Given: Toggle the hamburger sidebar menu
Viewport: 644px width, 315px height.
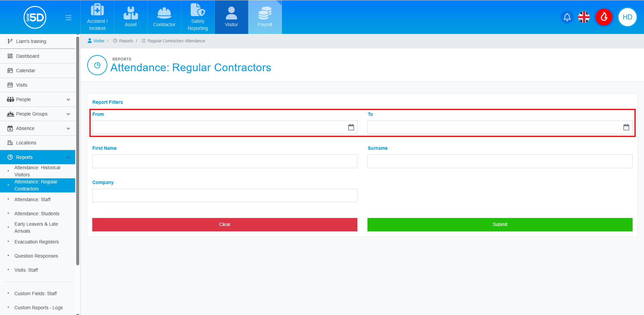Looking at the screenshot, I should (68, 17).
